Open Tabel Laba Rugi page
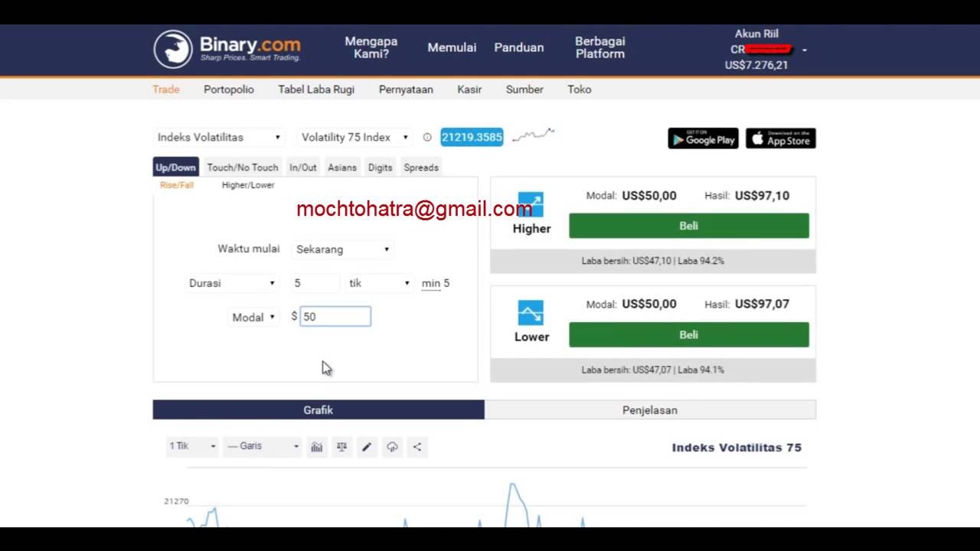Image resolution: width=980 pixels, height=551 pixels. [x=316, y=90]
